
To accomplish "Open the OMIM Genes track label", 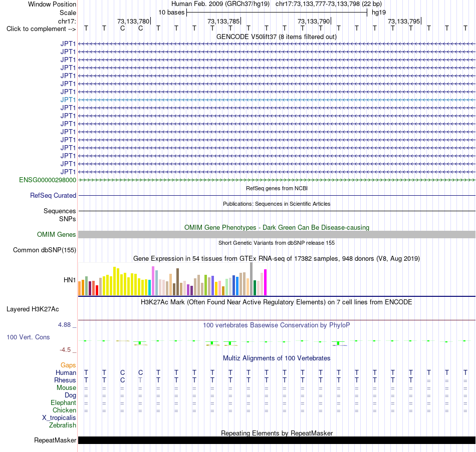I will tap(56, 234).
